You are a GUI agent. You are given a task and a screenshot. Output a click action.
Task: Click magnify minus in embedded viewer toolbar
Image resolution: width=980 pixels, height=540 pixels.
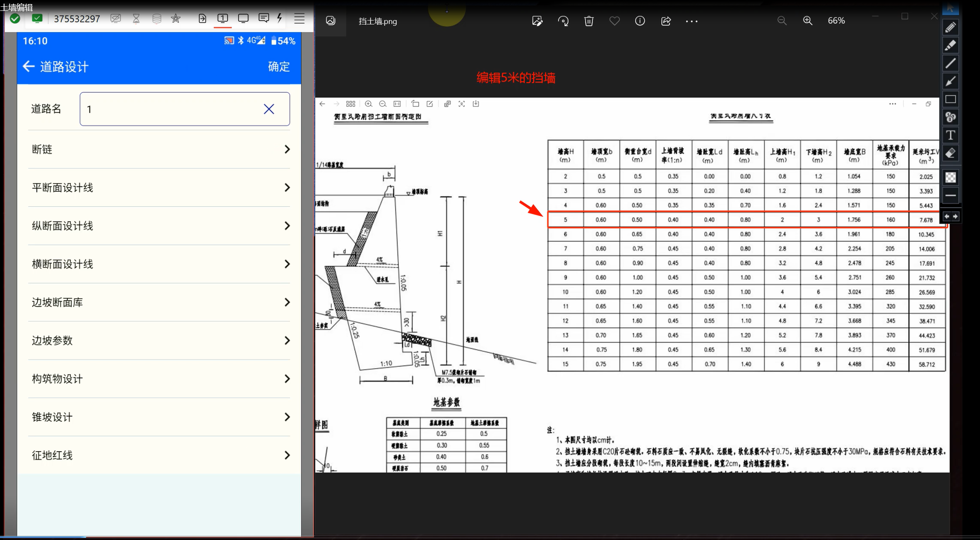[383, 104]
